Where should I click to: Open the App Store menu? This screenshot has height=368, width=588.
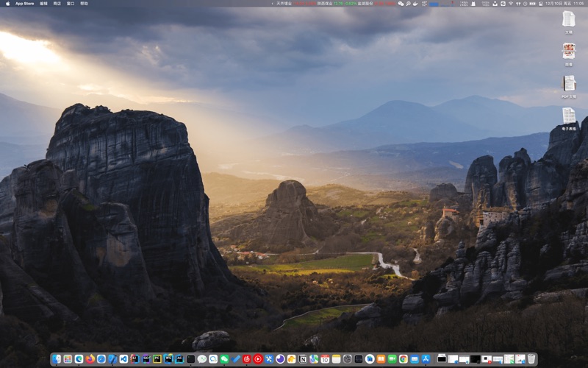pos(24,4)
